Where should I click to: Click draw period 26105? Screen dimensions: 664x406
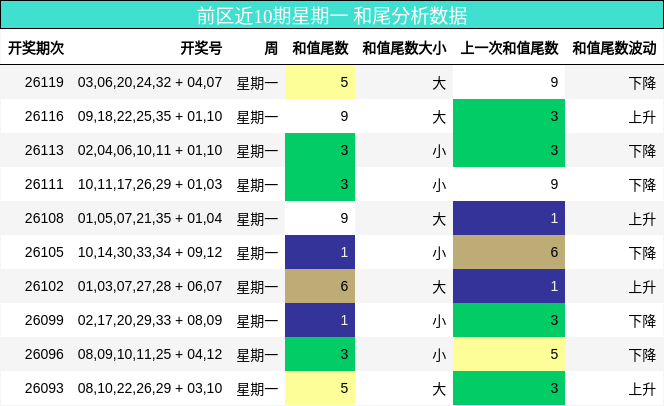(x=44, y=252)
